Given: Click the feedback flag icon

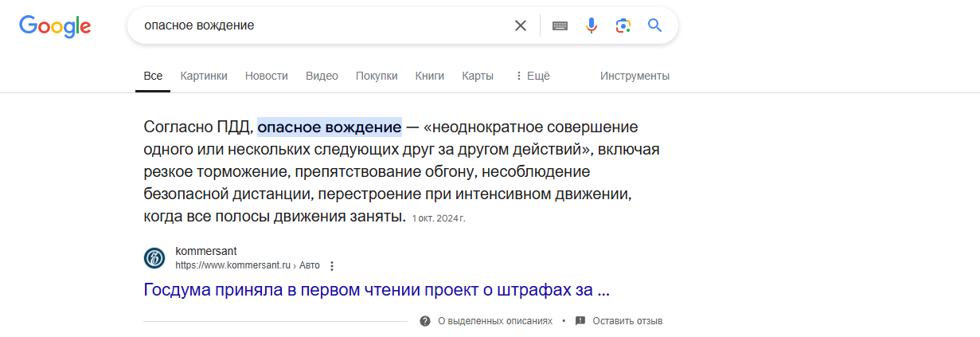Looking at the screenshot, I should coord(580,321).
